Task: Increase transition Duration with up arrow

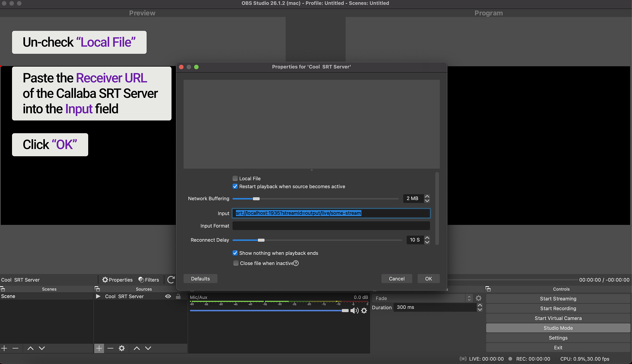Action: [x=480, y=305]
